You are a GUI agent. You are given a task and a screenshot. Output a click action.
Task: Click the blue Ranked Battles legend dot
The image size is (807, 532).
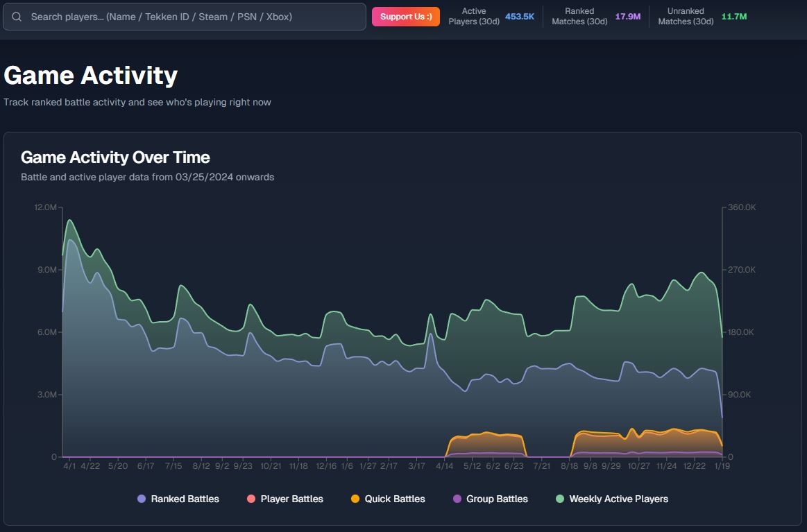(142, 499)
